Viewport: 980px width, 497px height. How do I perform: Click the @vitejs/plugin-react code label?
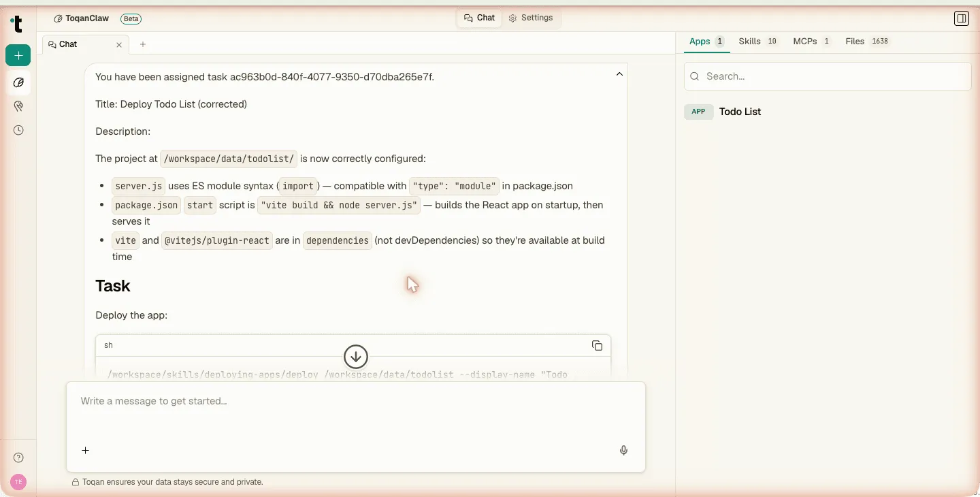217,240
